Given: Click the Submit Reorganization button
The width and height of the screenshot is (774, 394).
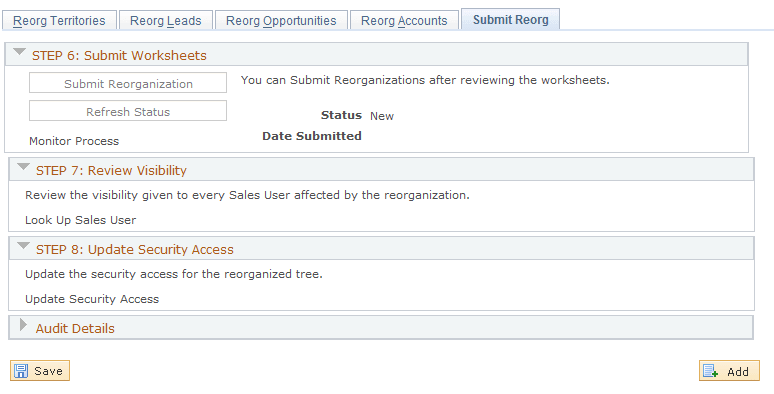Looking at the screenshot, I should [128, 83].
